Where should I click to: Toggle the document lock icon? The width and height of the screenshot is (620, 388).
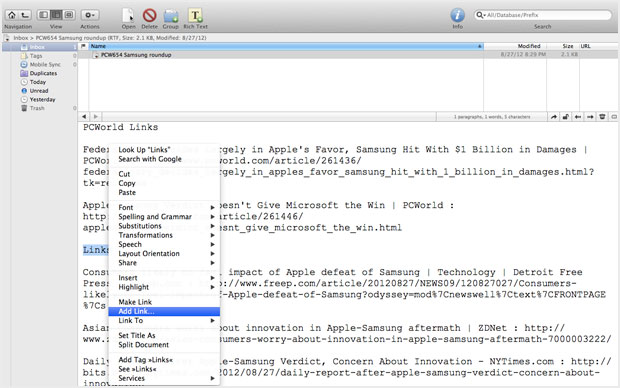(x=566, y=117)
